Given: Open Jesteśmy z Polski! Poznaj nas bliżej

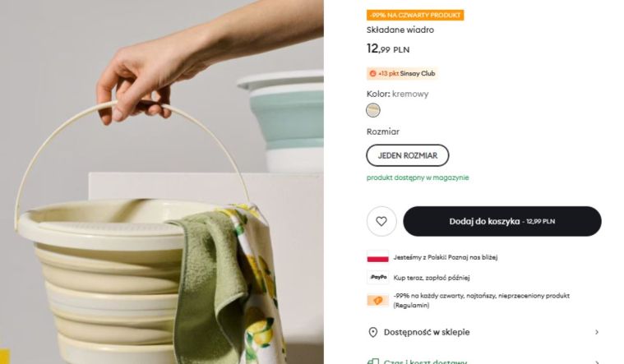Looking at the screenshot, I should [446, 257].
